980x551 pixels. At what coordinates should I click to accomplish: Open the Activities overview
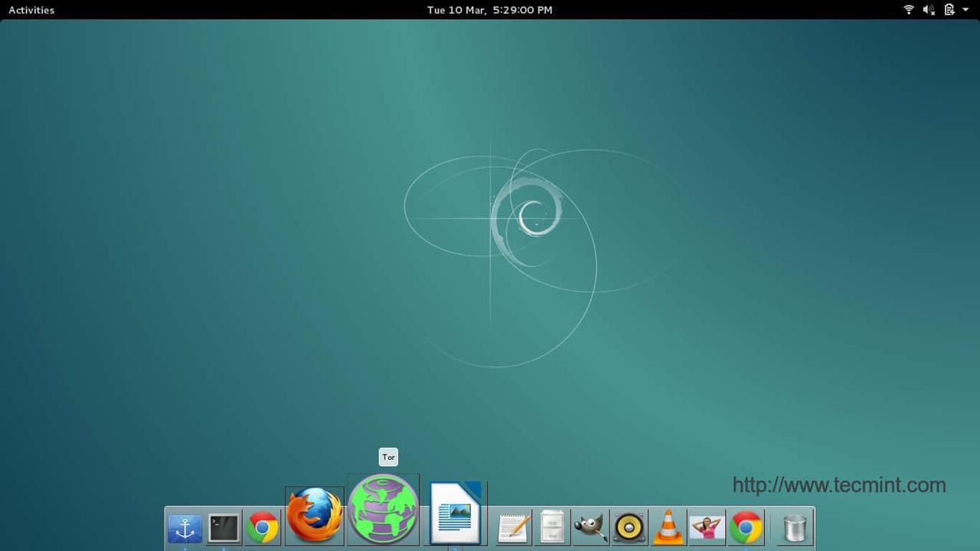pyautogui.click(x=31, y=10)
